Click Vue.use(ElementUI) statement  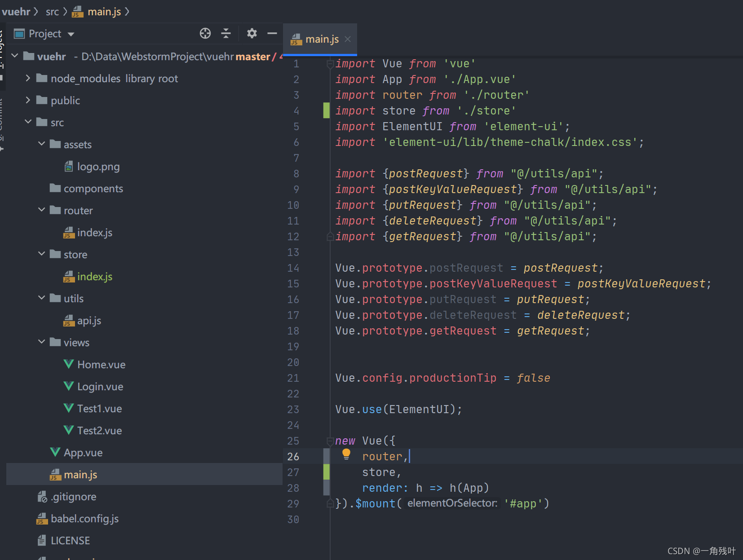click(398, 410)
